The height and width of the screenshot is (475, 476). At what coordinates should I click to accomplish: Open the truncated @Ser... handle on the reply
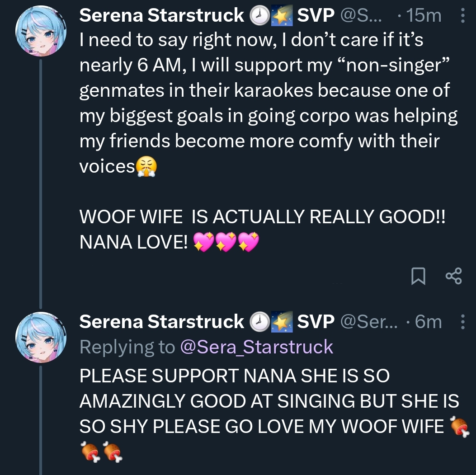point(368,322)
